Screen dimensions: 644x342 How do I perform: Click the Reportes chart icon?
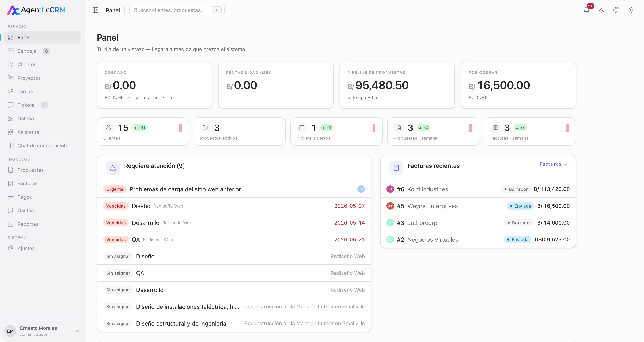[x=10, y=224]
